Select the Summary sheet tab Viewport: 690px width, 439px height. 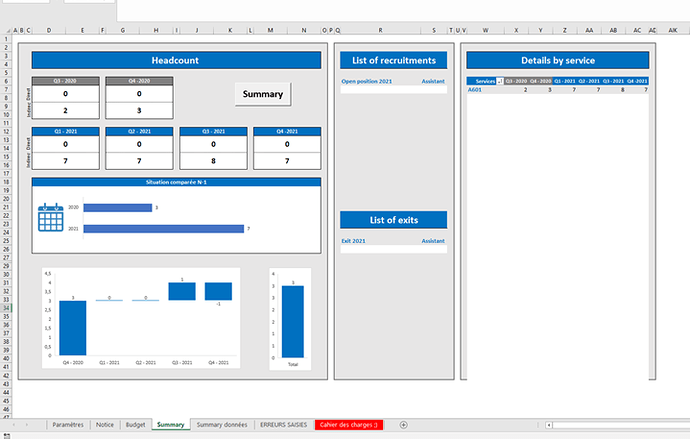click(x=170, y=424)
